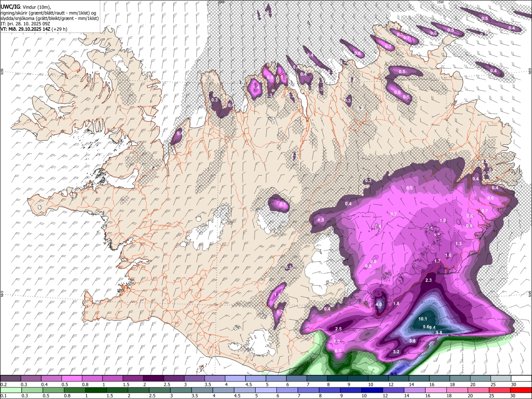Click the 2.3 precipitation label

click(429, 280)
